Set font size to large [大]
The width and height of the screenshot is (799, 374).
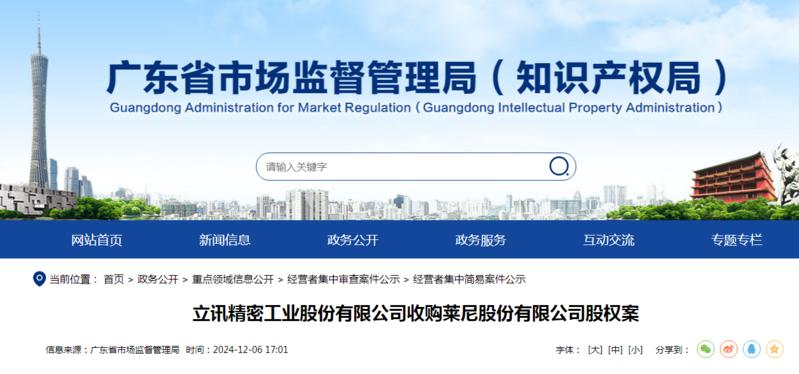click(595, 350)
